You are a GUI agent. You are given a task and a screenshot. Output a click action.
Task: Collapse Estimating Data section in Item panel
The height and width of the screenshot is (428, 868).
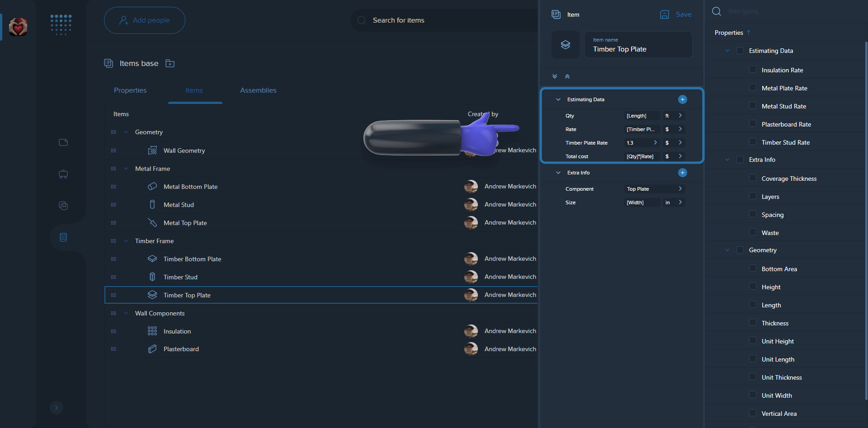(x=558, y=99)
